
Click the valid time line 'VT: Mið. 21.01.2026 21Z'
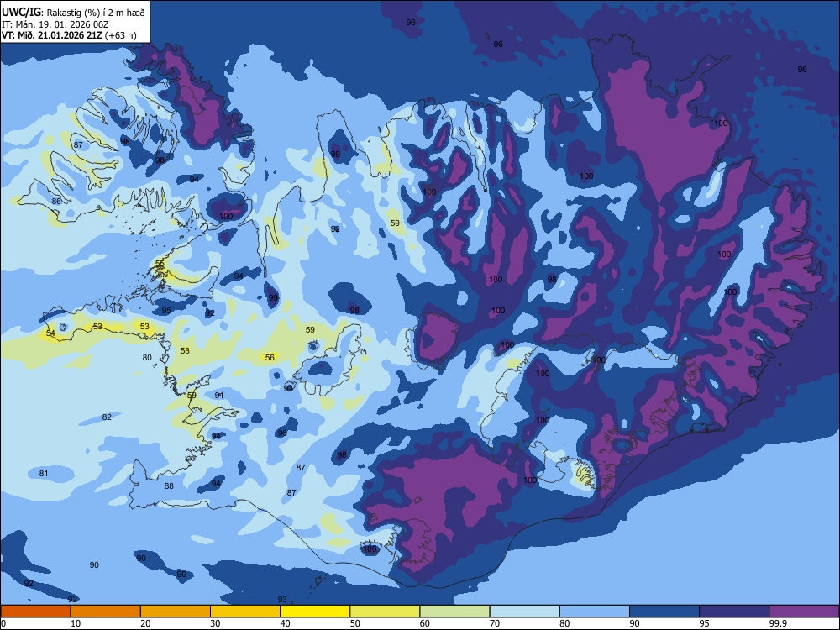coord(52,35)
